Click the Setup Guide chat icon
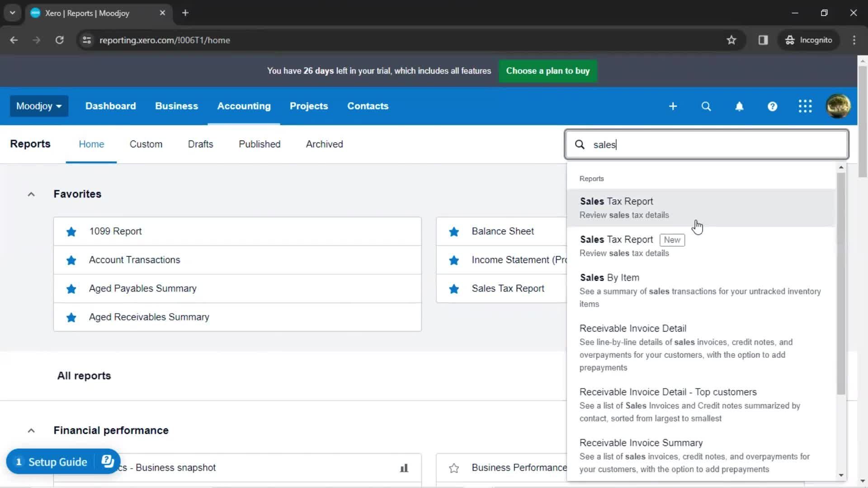This screenshot has width=868, height=488. click(x=108, y=461)
